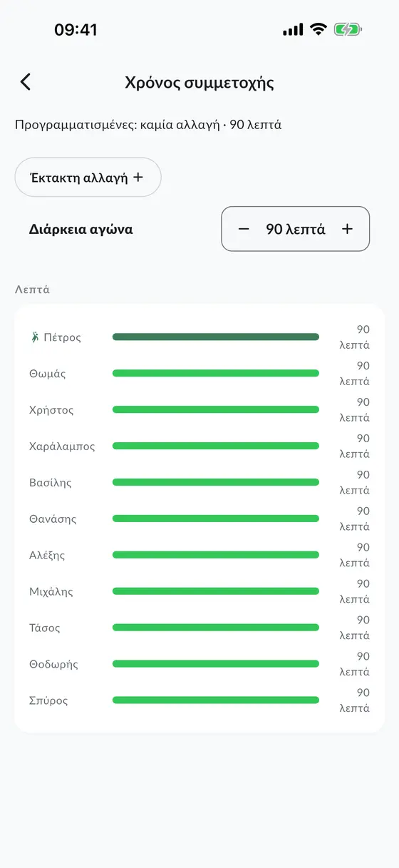Image resolution: width=399 pixels, height=868 pixels.
Task: Tap Θοδωρής's minutes bar
Action: click(x=216, y=664)
